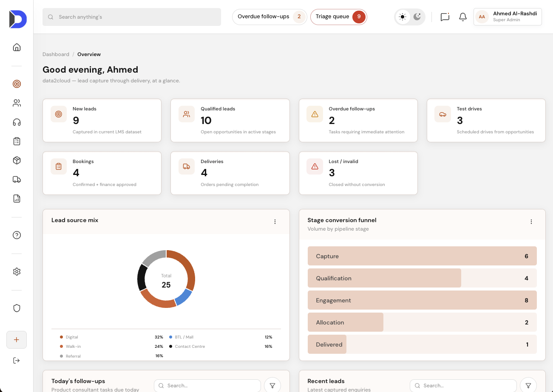Click the Dashboard breadcrumb link
The height and width of the screenshot is (392, 553).
tap(56, 54)
